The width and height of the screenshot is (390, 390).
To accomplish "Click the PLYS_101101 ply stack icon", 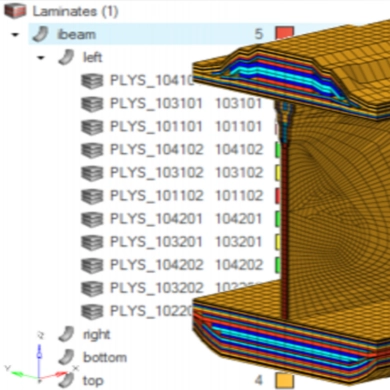I will [x=92, y=127].
